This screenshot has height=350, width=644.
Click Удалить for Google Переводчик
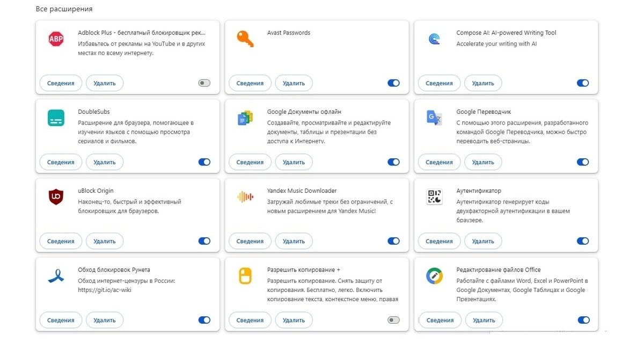tap(483, 162)
